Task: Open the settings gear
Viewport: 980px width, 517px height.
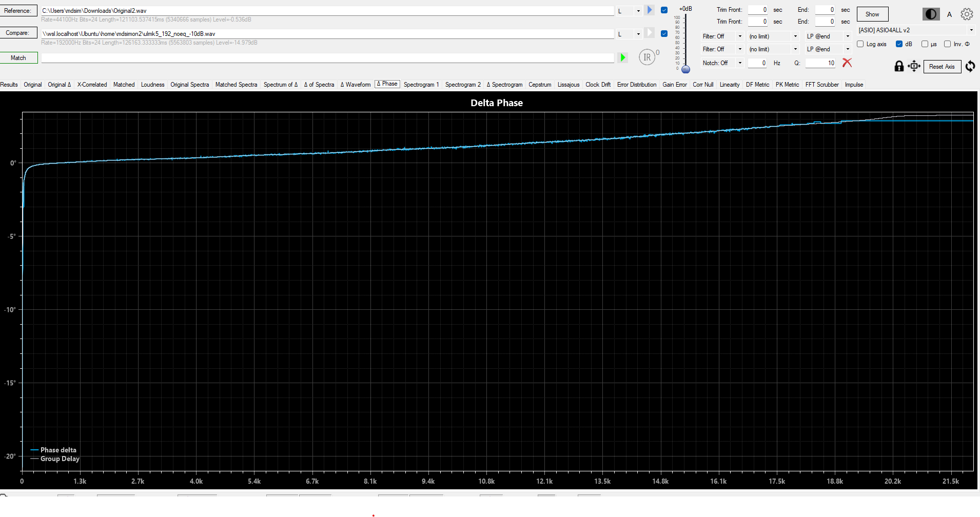Action: pyautogui.click(x=967, y=14)
